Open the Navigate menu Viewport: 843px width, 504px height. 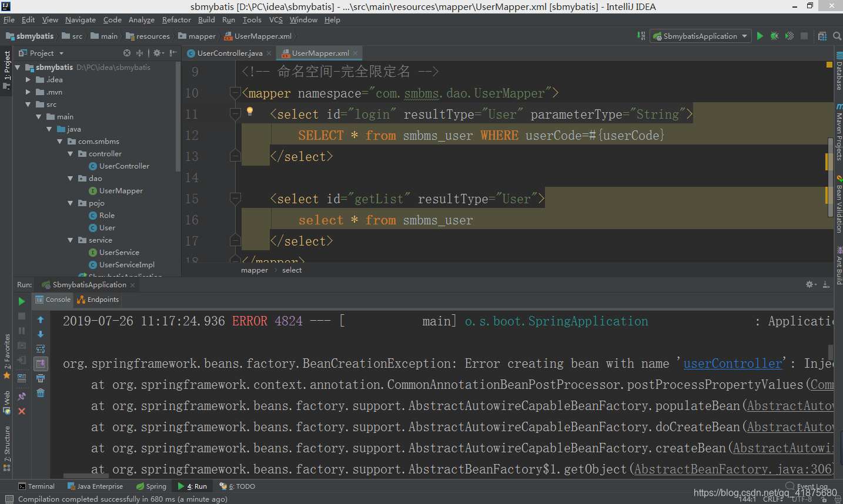pos(81,19)
